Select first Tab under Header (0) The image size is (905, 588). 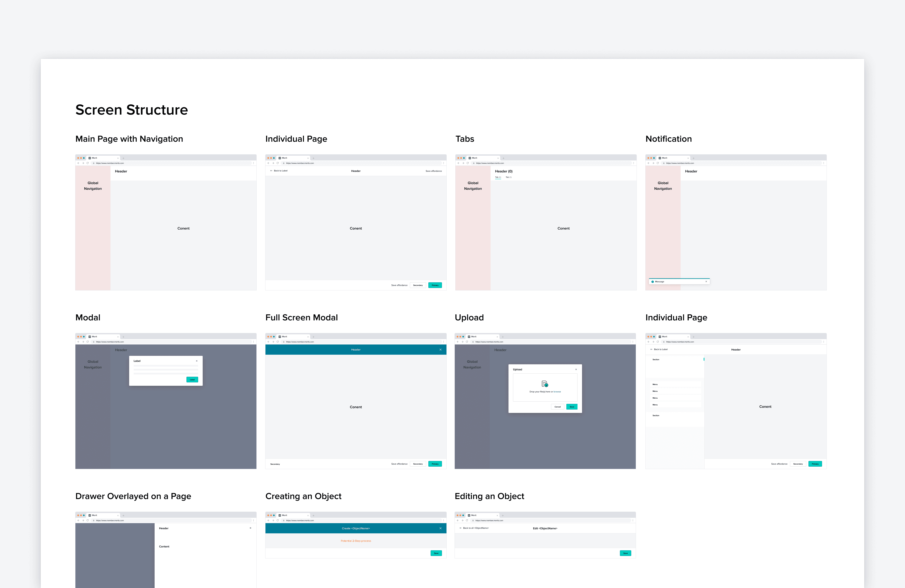coord(498,177)
